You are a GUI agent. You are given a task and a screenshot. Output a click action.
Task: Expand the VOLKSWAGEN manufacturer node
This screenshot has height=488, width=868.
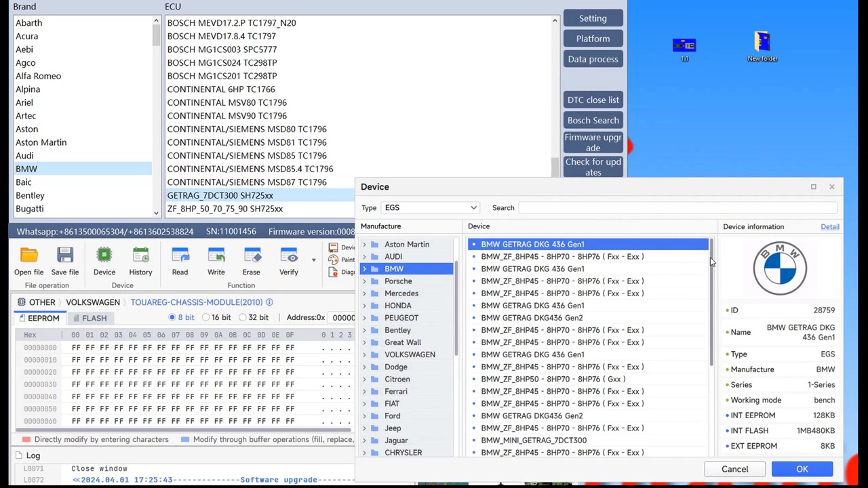(x=365, y=354)
